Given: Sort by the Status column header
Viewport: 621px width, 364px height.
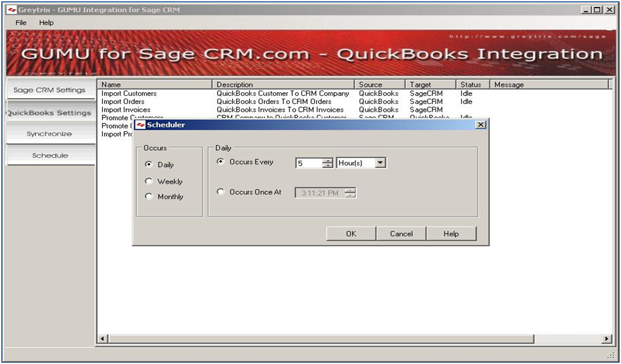Looking at the screenshot, I should 473,84.
